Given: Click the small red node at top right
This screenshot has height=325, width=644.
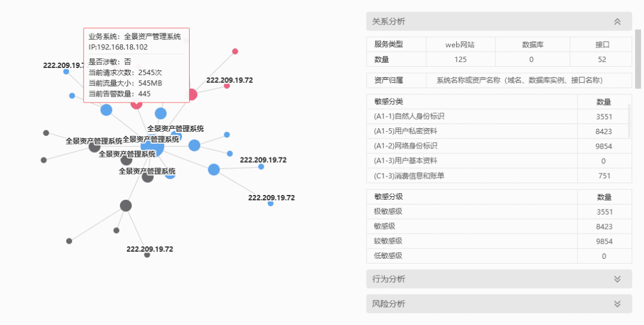Looking at the screenshot, I should (x=235, y=51).
